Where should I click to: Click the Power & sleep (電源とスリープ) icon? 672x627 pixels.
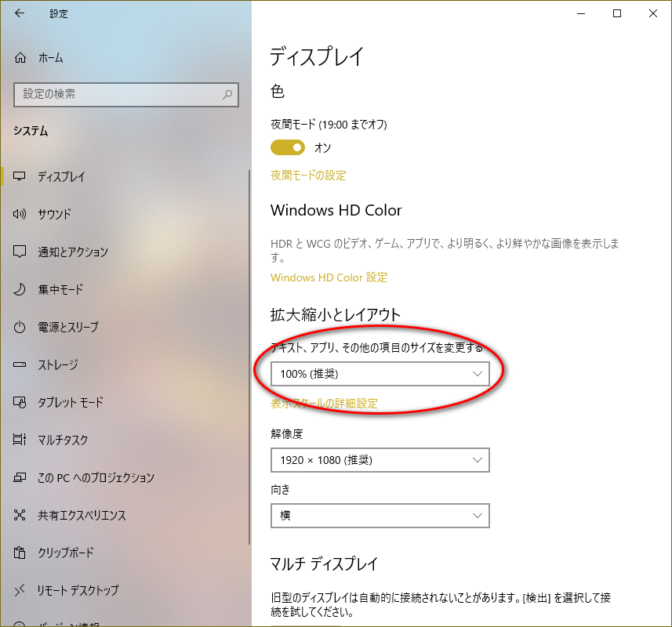[20, 327]
